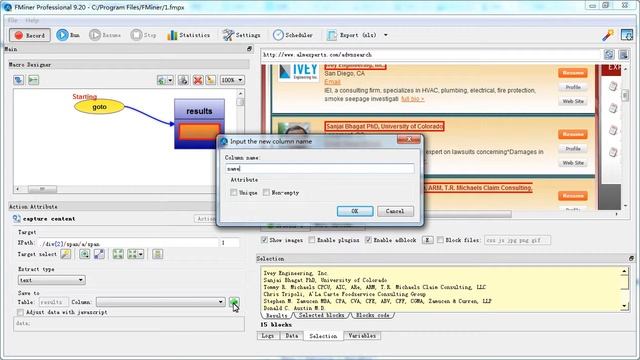Click the XPath index field showing 1

coord(230,243)
